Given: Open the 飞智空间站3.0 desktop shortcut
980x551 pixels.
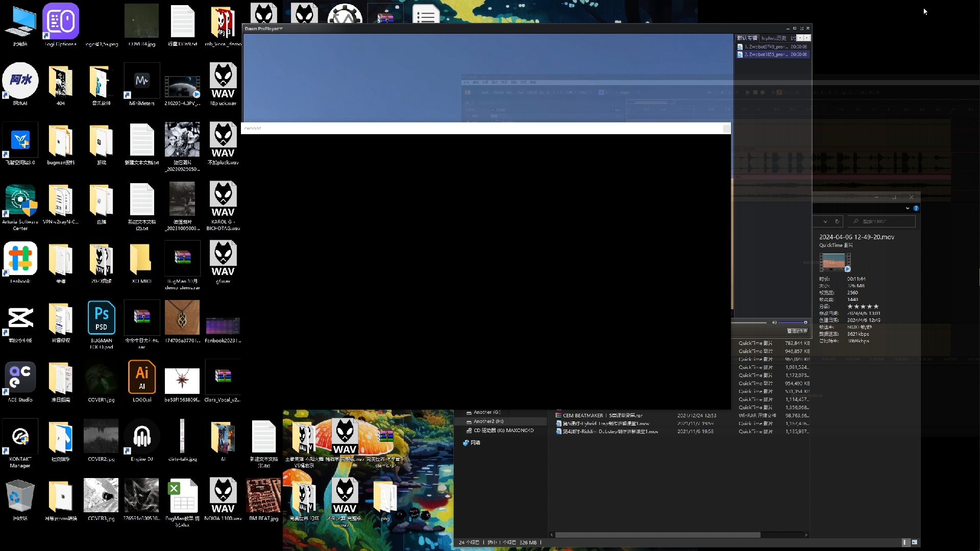Looking at the screenshot, I should [20, 144].
